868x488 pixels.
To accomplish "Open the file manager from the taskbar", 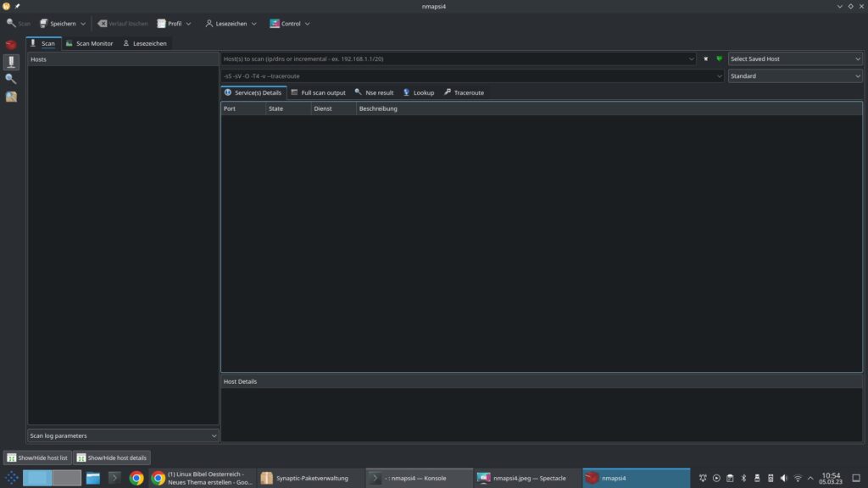I will tap(93, 478).
